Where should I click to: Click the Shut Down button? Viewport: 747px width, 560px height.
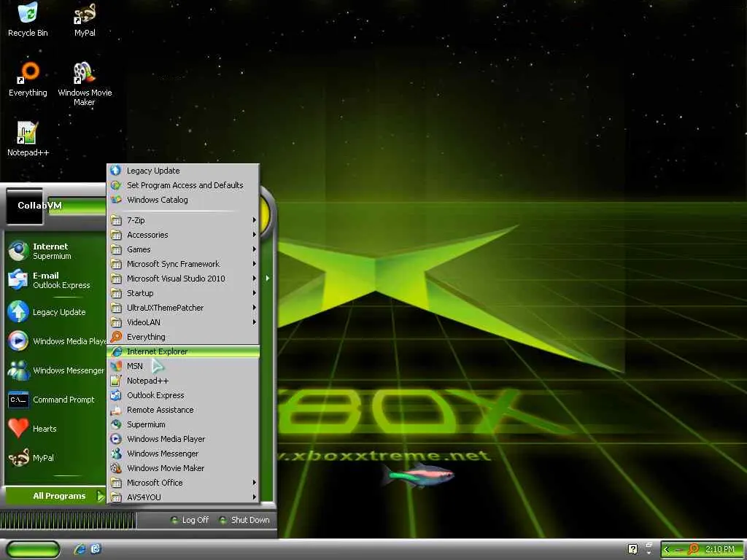pyautogui.click(x=244, y=520)
